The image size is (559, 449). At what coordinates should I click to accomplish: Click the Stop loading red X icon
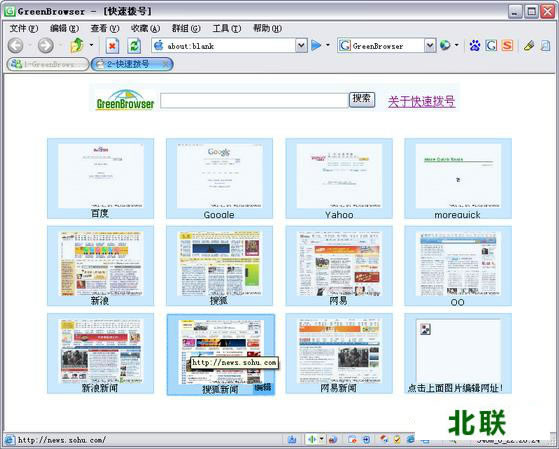click(112, 46)
